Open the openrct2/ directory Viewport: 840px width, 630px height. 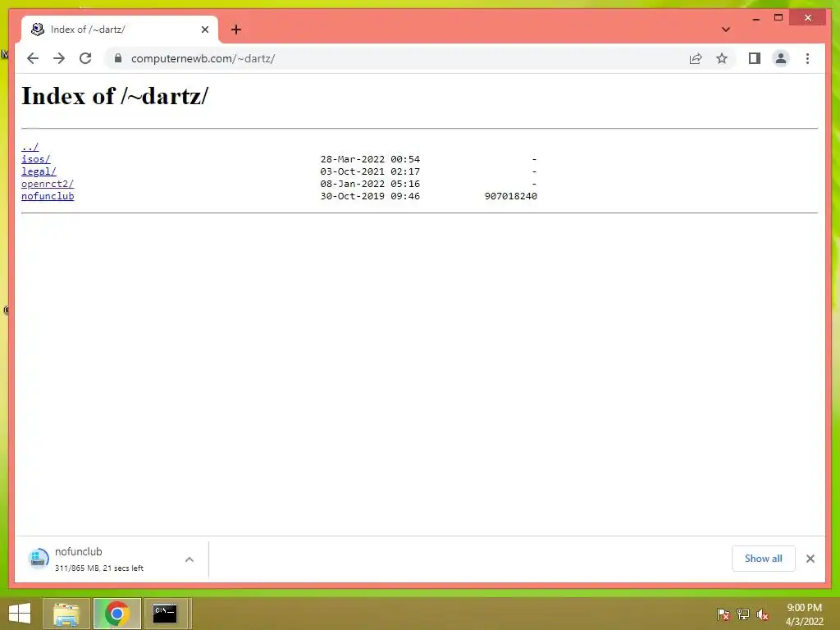48,184
